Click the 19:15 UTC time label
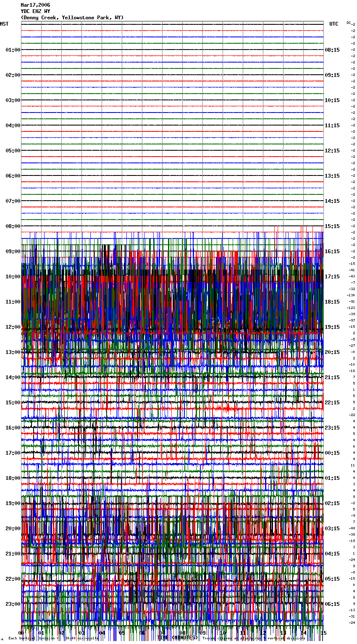Image resolution: width=357 pixels, height=644 pixels. [332, 327]
